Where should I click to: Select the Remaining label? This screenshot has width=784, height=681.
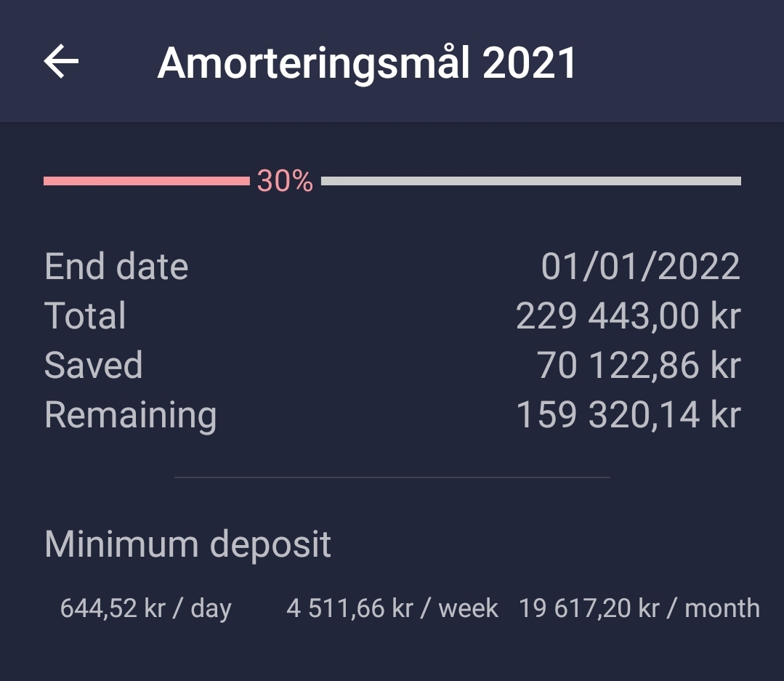[x=130, y=415]
